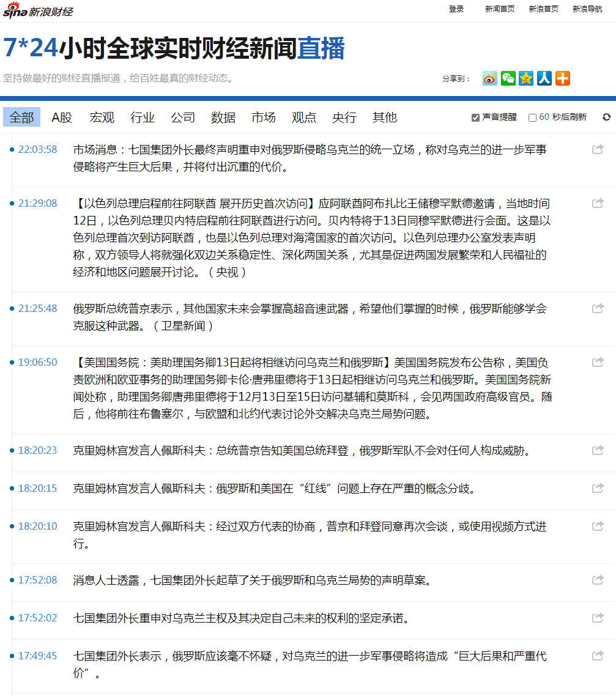Share the 22:03:58 news item
This screenshot has width=616, height=696.
[598, 149]
